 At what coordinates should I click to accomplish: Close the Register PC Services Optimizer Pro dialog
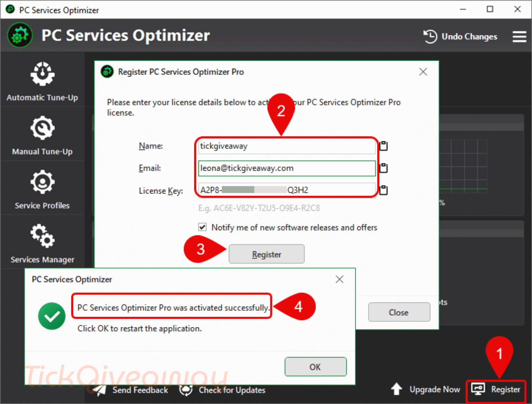[423, 72]
